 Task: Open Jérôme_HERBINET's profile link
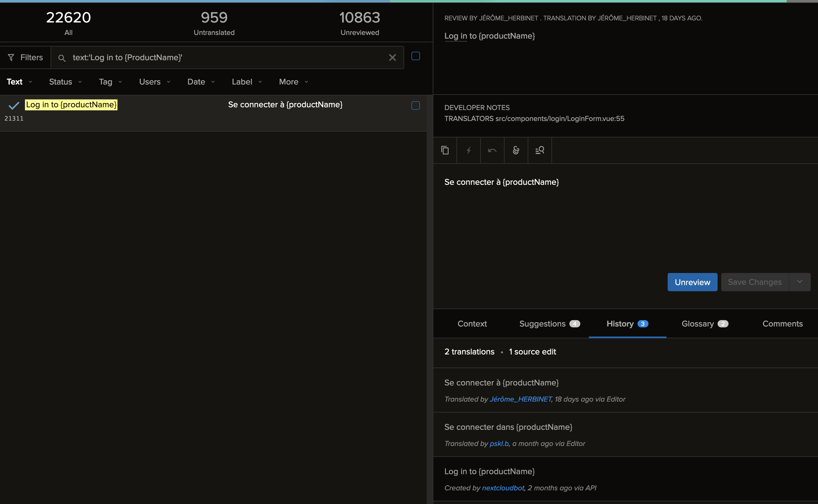[x=520, y=399]
